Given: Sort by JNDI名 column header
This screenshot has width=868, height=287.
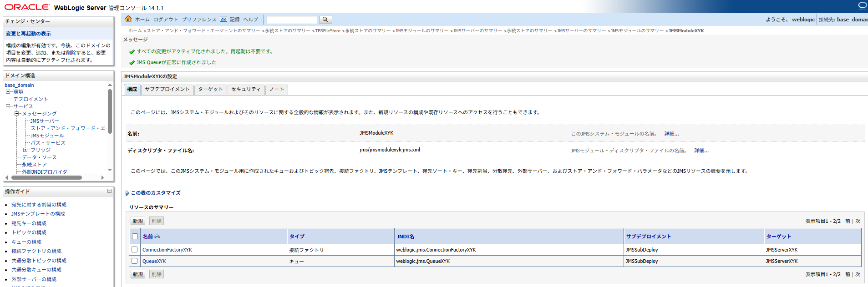Looking at the screenshot, I should click(405, 237).
